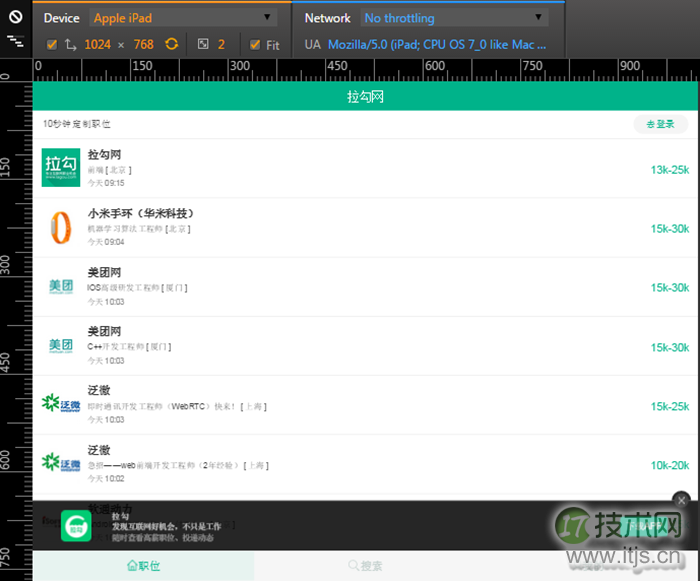The height and width of the screenshot is (581, 700).
Task: Open the orange Mi Band logo thumbnail
Action: pos(61,227)
